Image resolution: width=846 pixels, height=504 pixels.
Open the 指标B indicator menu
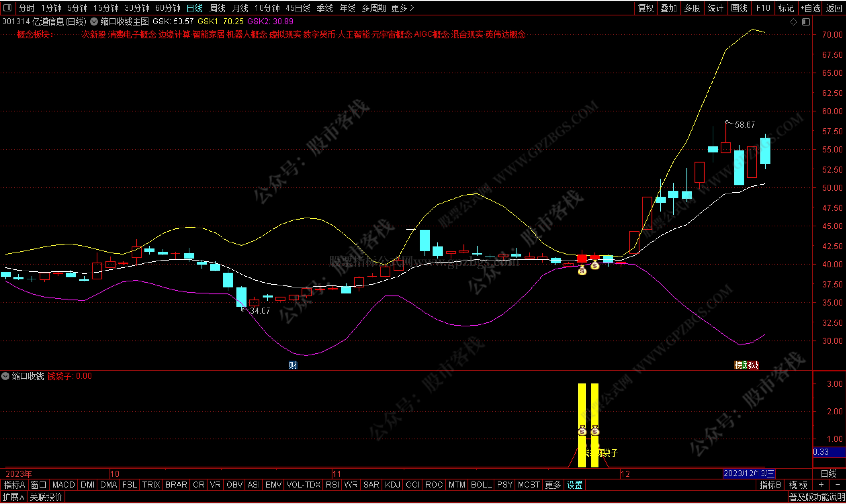[x=770, y=485]
